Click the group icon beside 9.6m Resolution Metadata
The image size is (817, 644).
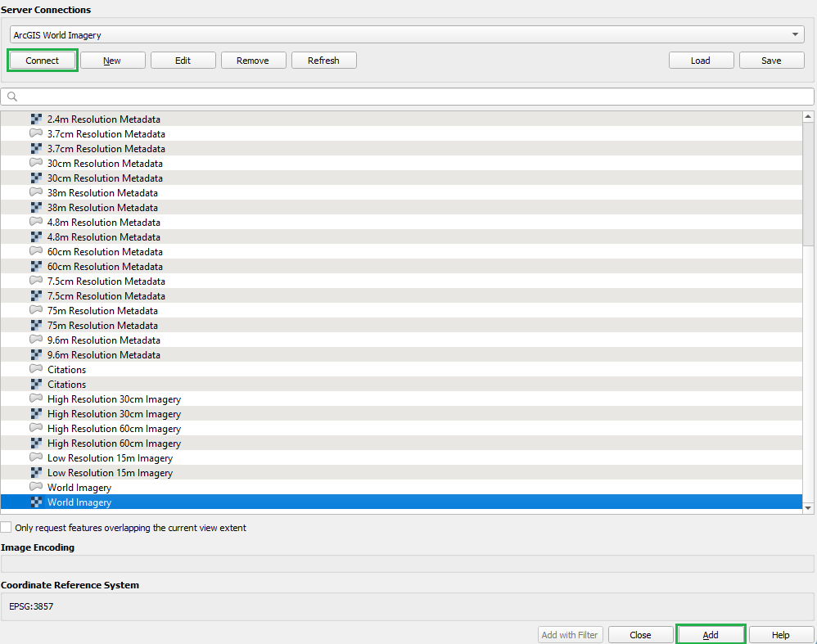[x=36, y=340]
